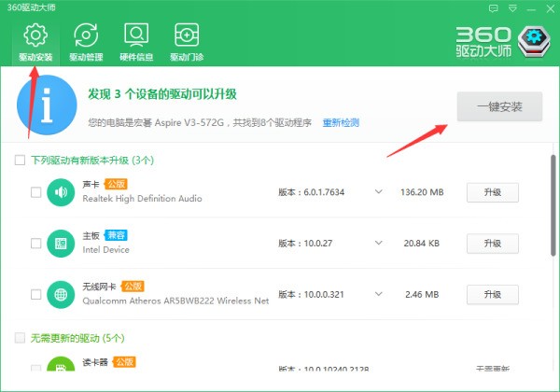Click the 360驱动大师 window title text
Viewport: 560px width, 392px height.
tap(32, 7)
